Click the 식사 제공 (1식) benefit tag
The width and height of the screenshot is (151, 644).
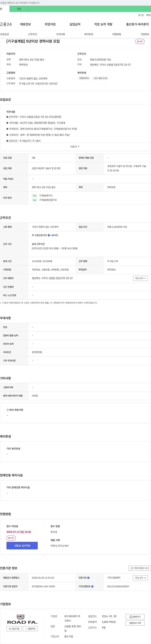click(100, 78)
